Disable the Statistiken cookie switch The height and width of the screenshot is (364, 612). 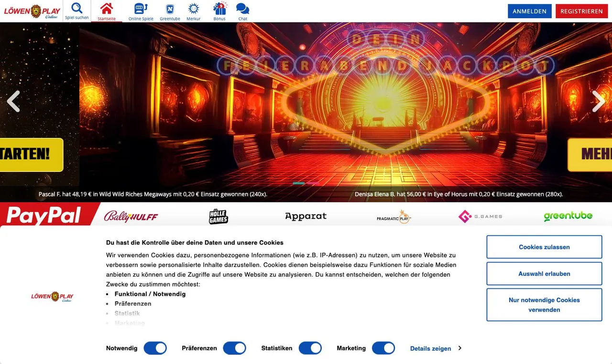[x=310, y=348]
